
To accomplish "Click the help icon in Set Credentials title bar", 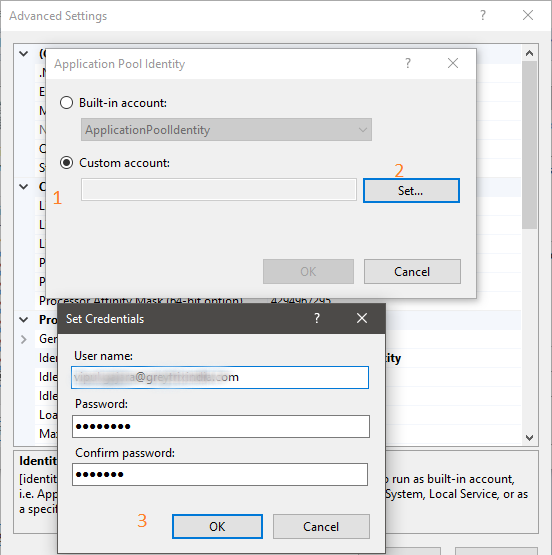I will (317, 318).
